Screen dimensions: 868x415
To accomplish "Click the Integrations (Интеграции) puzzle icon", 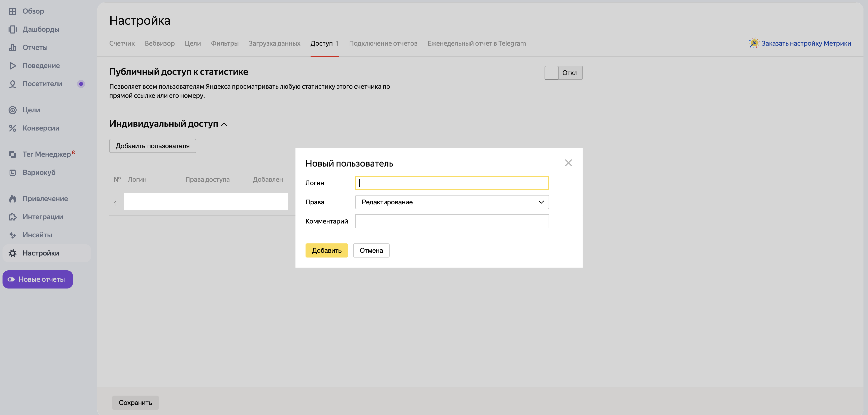I will (x=12, y=217).
